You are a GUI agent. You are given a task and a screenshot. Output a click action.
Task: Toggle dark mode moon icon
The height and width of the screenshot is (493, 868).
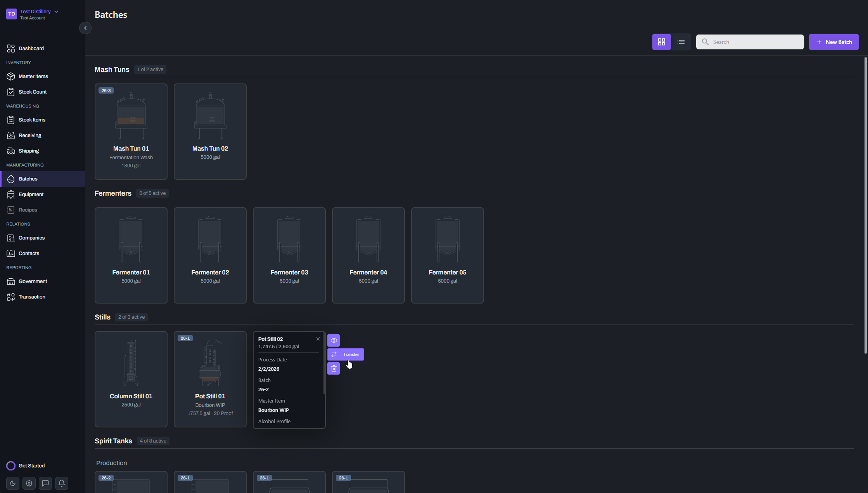click(13, 483)
